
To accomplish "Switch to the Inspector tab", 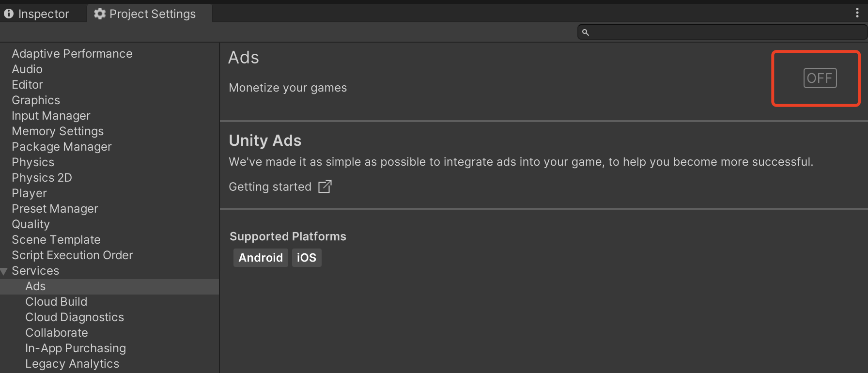I will [43, 14].
